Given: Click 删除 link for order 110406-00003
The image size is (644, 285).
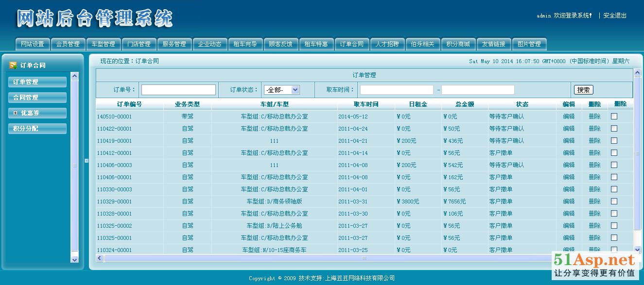Looking at the screenshot, I should pyautogui.click(x=594, y=165).
